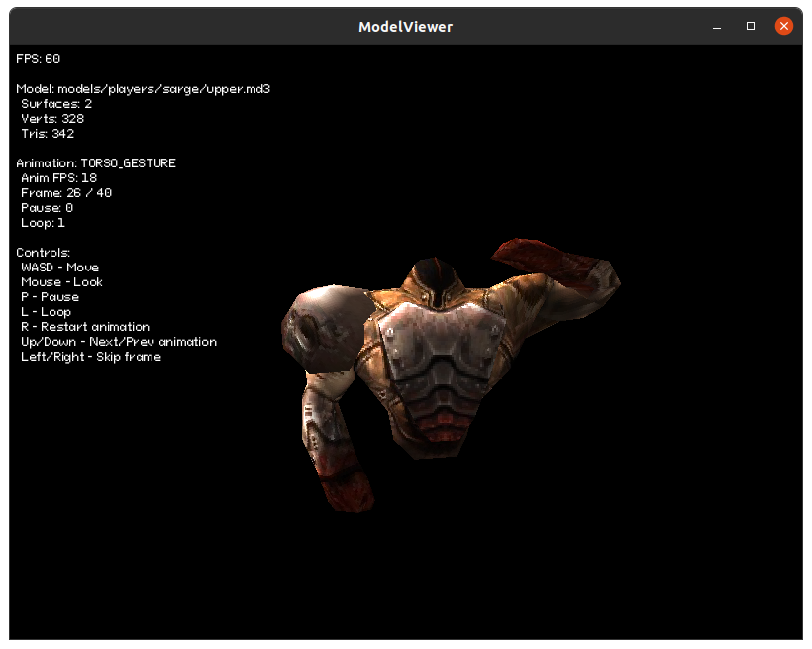Click the ModelViewer title text

pos(405,27)
